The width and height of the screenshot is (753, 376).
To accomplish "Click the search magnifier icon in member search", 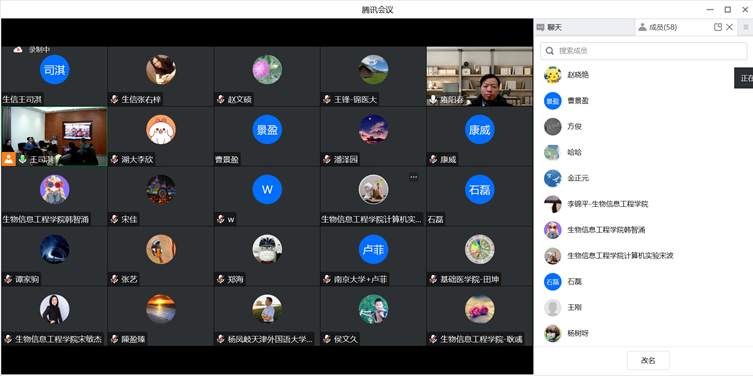I will (550, 51).
